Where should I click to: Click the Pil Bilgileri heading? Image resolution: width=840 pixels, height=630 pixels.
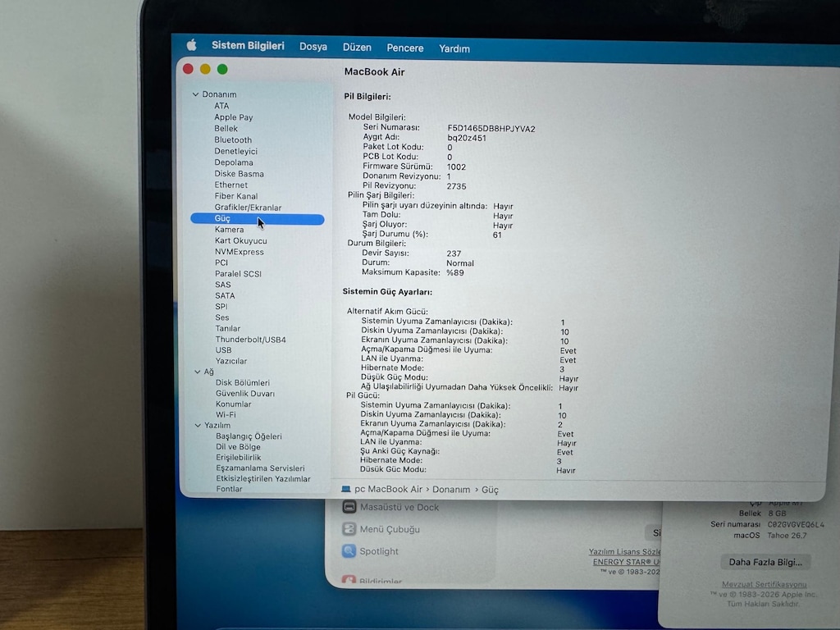tap(367, 97)
